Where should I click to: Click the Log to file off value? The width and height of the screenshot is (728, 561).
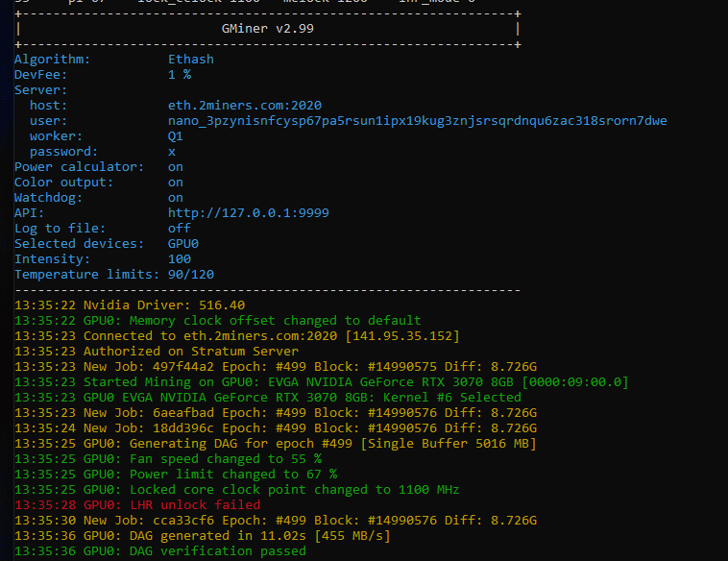point(180,228)
